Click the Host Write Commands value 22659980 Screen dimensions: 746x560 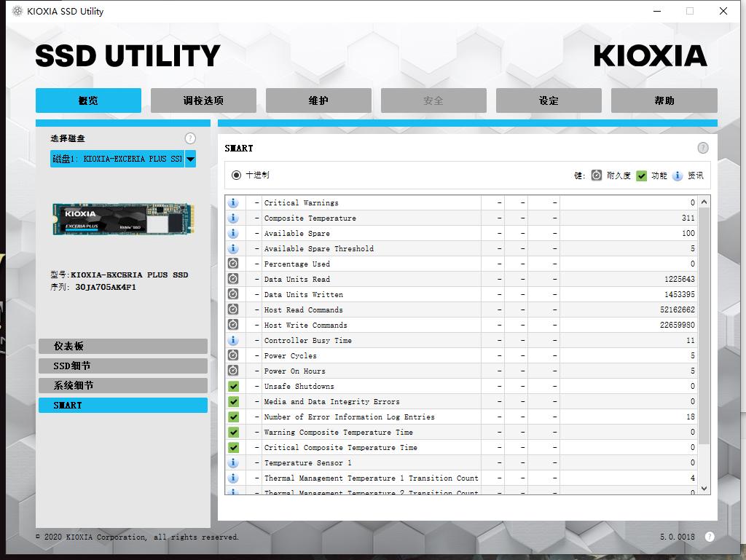(678, 325)
